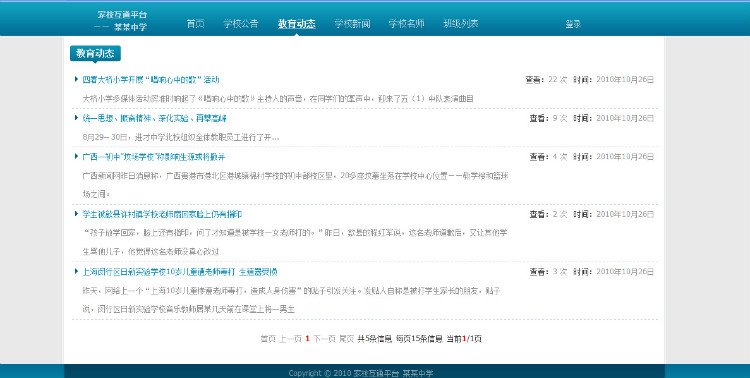Go to 上一页 previous page

click(x=290, y=339)
